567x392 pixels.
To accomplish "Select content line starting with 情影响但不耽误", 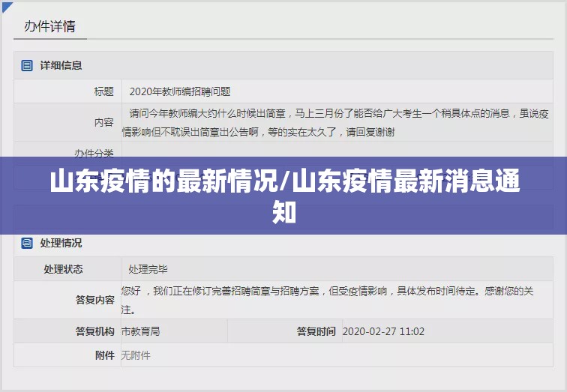I will pyautogui.click(x=258, y=132).
